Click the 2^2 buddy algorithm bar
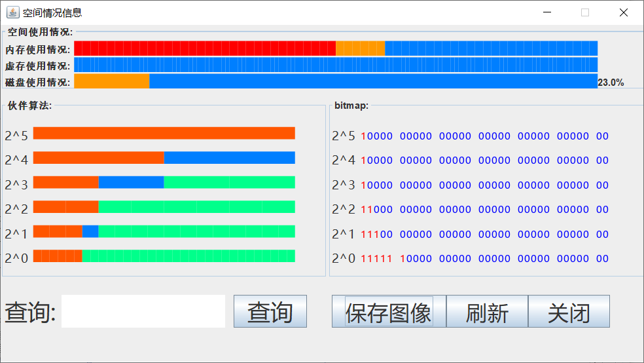 (164, 207)
